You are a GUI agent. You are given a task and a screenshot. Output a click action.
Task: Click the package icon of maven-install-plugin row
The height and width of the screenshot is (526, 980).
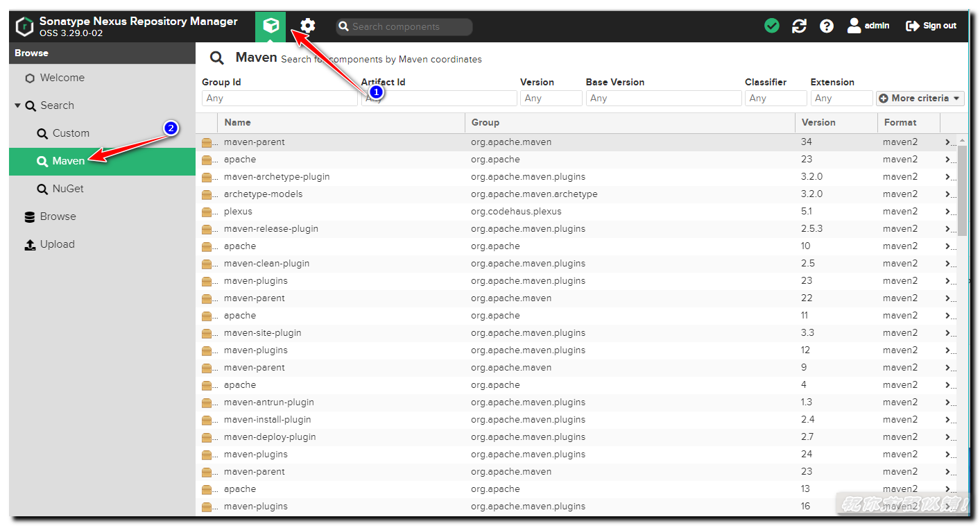(207, 420)
